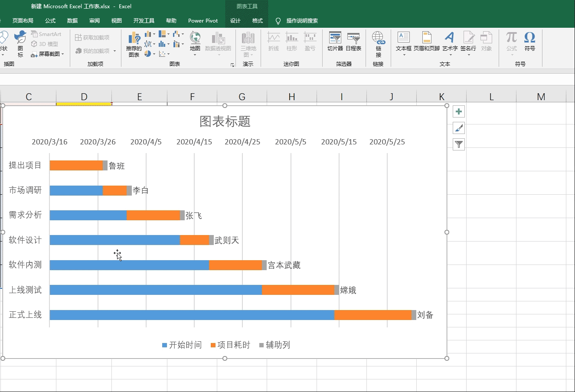Switch to 数据 tab
This screenshot has width=575, height=392.
72,20
